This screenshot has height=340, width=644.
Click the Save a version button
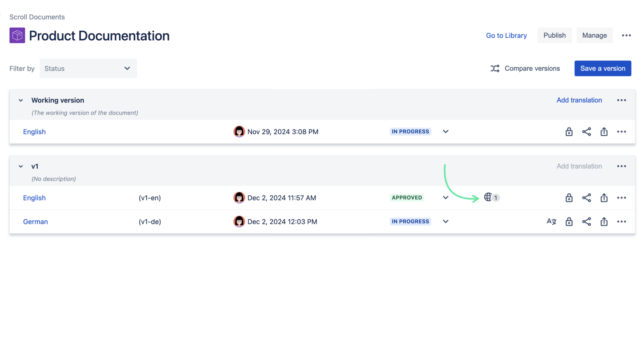pyautogui.click(x=603, y=68)
